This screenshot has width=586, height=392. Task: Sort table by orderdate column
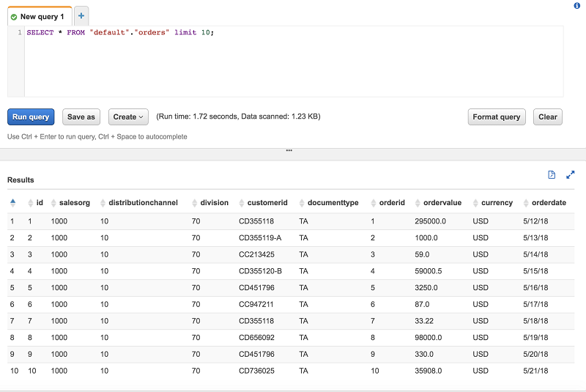coord(549,203)
